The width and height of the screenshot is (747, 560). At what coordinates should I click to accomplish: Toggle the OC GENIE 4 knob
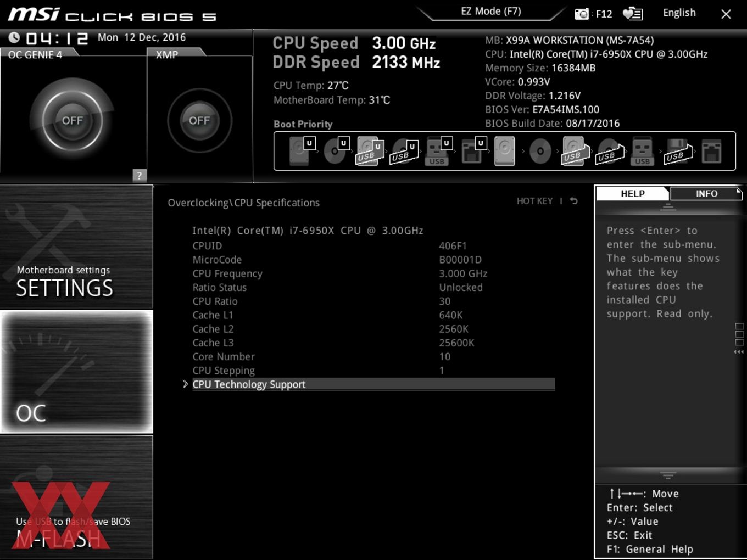tap(73, 120)
